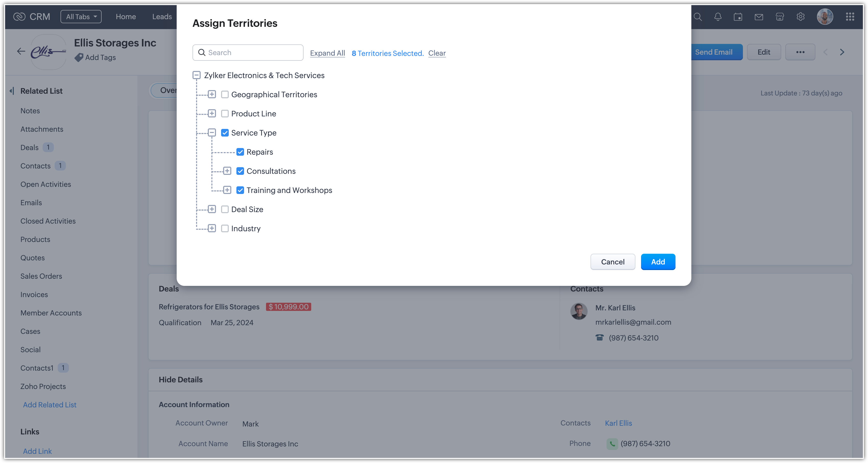This screenshot has width=868, height=463.
Task: Click the global search magnifier icon
Action: [697, 17]
